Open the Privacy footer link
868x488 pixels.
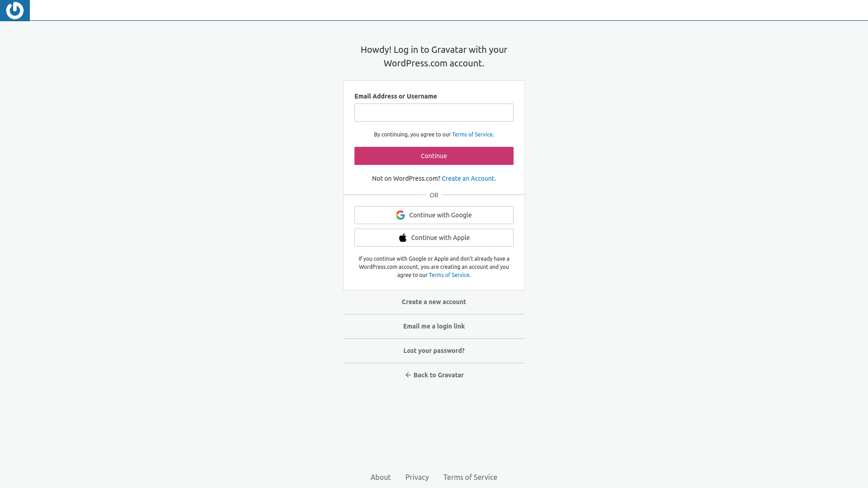click(x=417, y=477)
